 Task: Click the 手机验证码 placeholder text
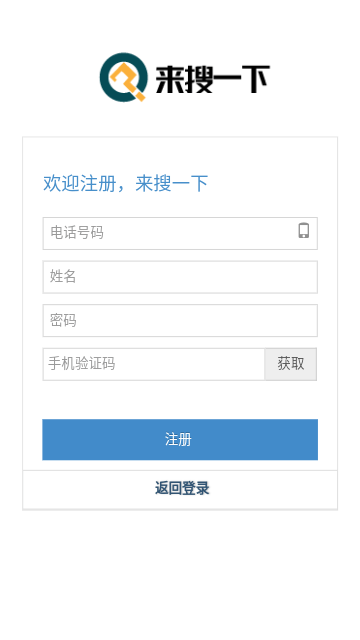point(82,363)
